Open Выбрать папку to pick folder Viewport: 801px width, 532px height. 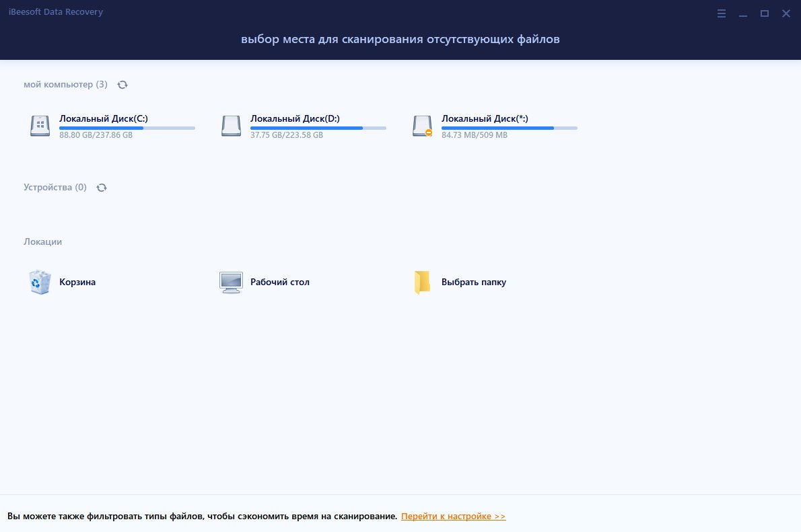click(474, 282)
